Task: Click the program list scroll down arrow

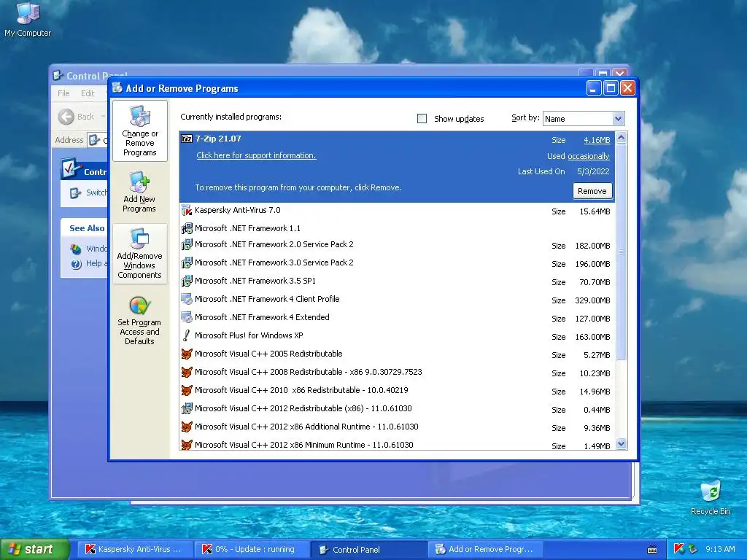Action: click(622, 444)
